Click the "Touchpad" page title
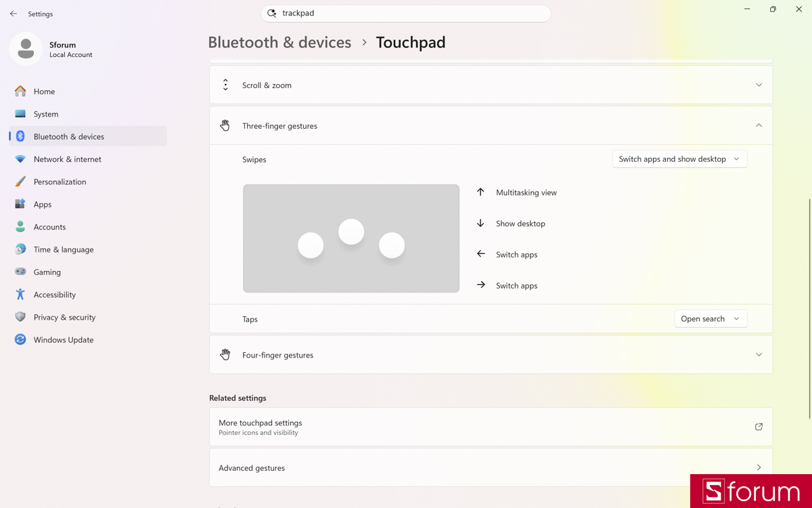Image resolution: width=812 pixels, height=508 pixels. [411, 42]
